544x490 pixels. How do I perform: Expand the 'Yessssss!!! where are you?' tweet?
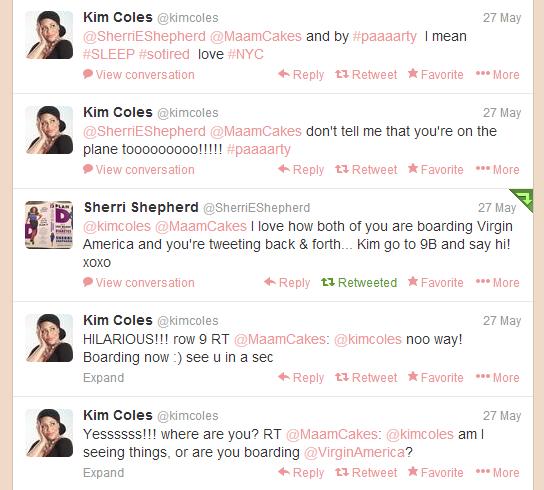pos(103,473)
